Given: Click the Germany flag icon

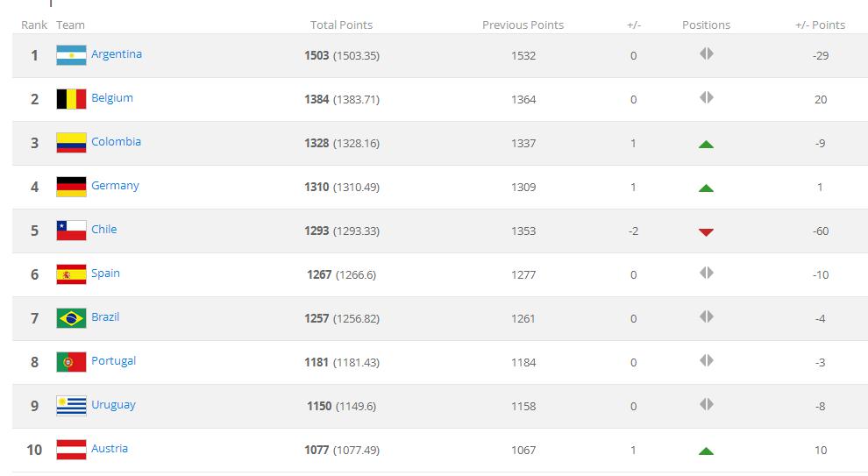Looking at the screenshot, I should point(71,187).
